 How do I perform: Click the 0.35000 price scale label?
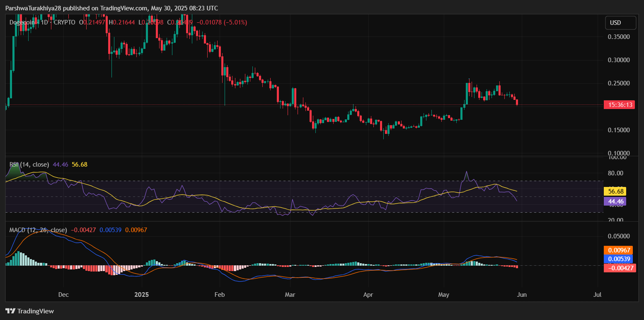(x=619, y=37)
